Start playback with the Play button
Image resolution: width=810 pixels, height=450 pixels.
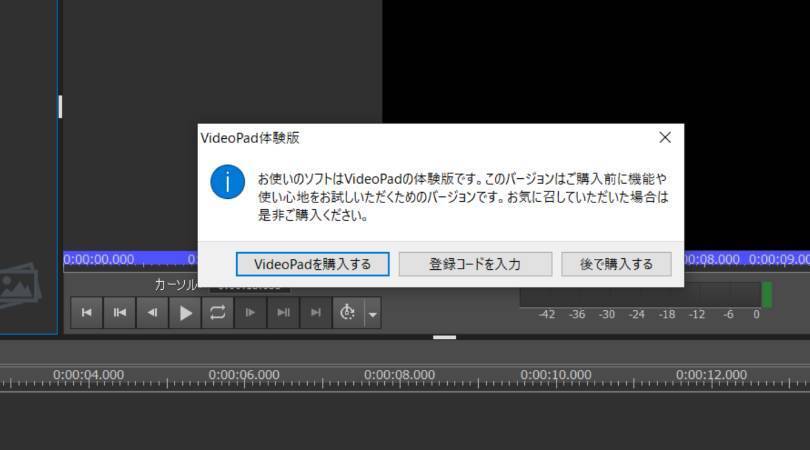[185, 313]
